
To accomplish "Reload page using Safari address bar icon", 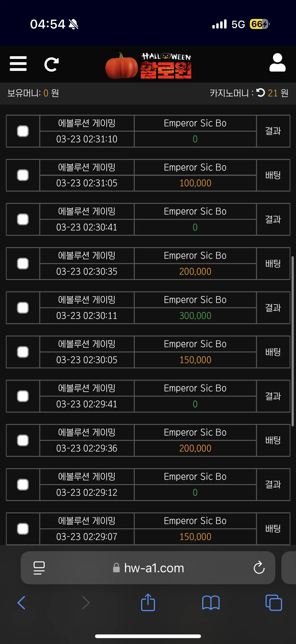I will tap(259, 568).
